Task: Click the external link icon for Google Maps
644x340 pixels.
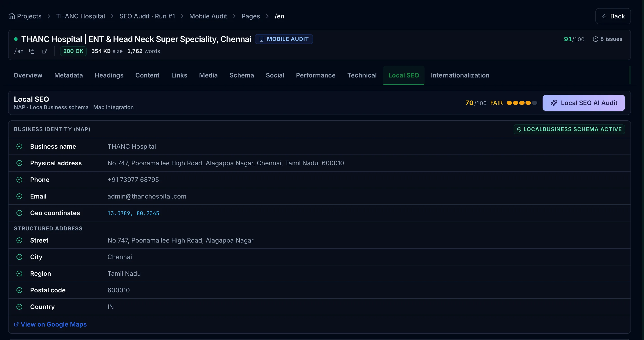Action: click(16, 324)
